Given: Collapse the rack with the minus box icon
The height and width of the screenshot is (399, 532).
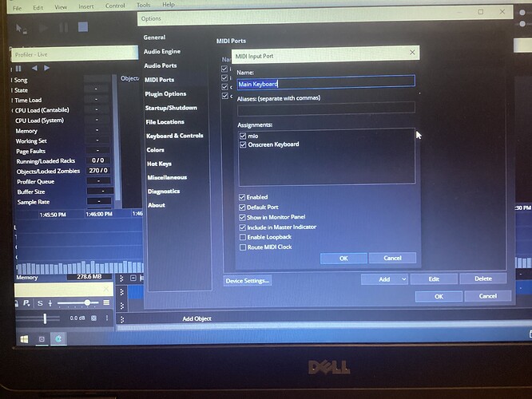Looking at the screenshot, I should (x=133, y=279).
